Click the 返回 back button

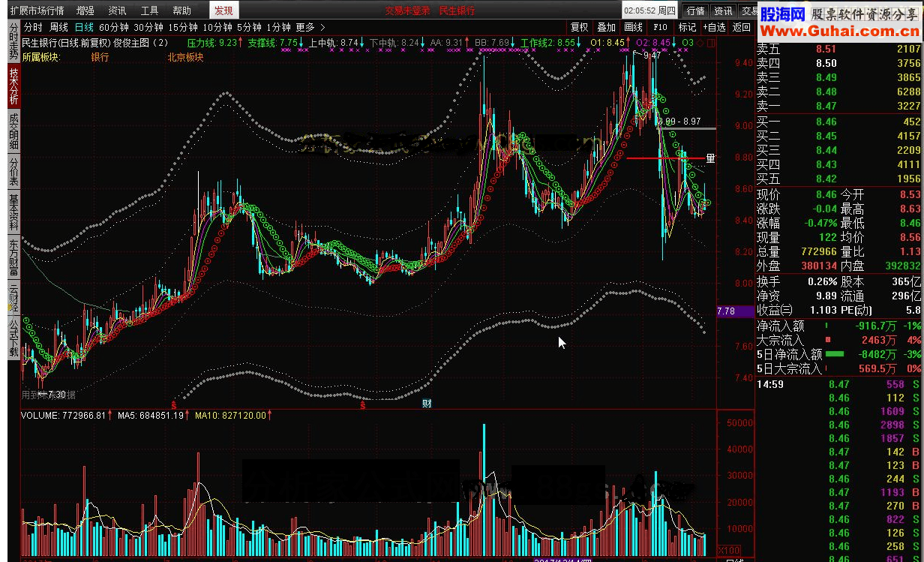742,27
